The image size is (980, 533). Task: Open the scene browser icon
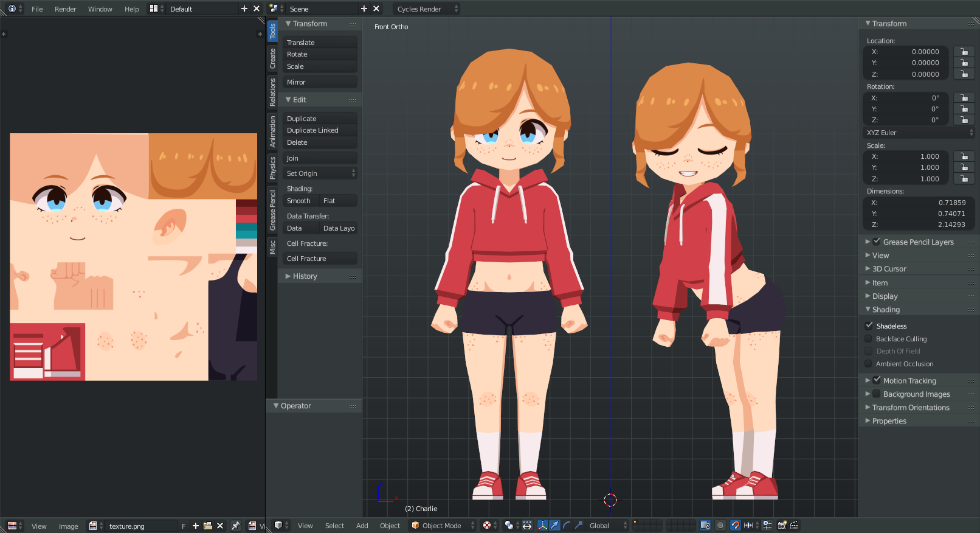click(276, 9)
